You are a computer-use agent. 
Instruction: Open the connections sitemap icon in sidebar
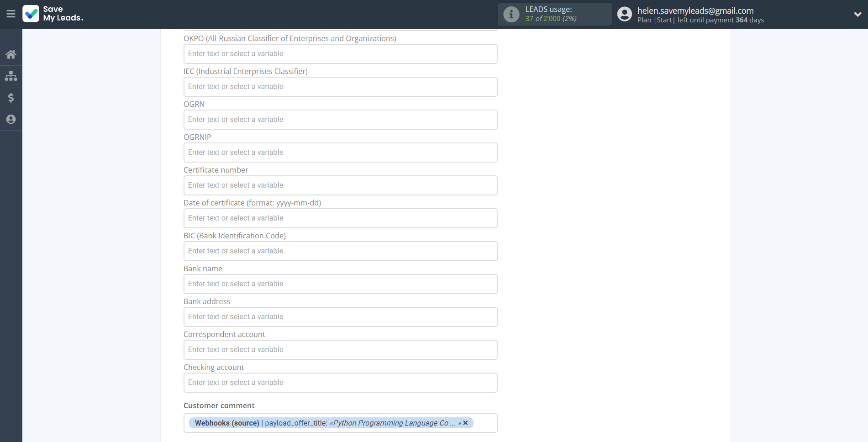[x=11, y=76]
